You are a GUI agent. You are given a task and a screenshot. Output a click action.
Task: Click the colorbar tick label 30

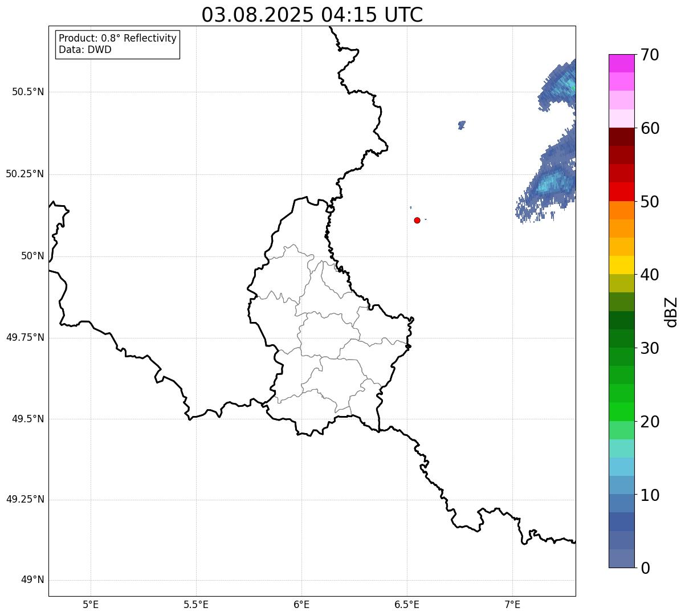pos(650,348)
